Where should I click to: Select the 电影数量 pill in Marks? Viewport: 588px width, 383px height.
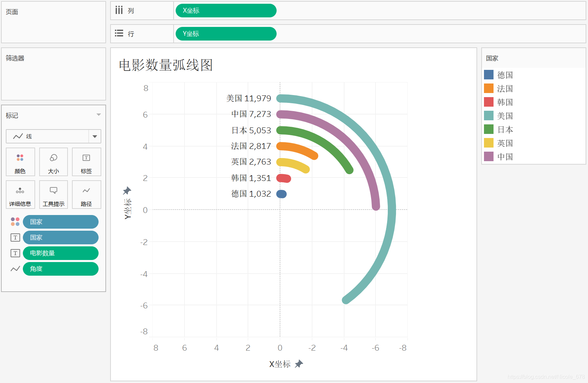pyautogui.click(x=61, y=253)
